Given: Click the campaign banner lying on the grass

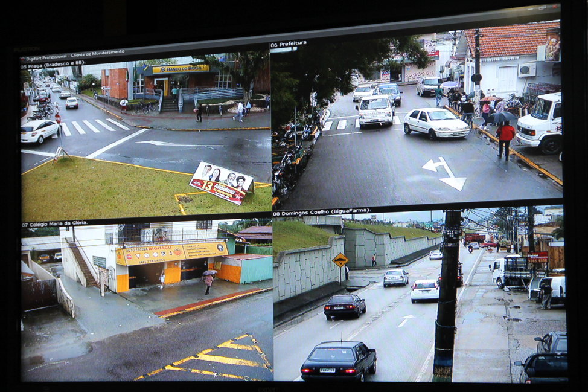Looking at the screenshot, I should (x=222, y=182).
